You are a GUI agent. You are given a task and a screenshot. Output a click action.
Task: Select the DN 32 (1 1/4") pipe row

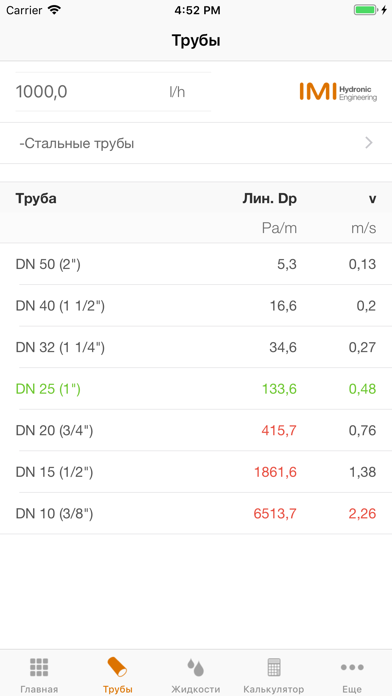pos(196,347)
